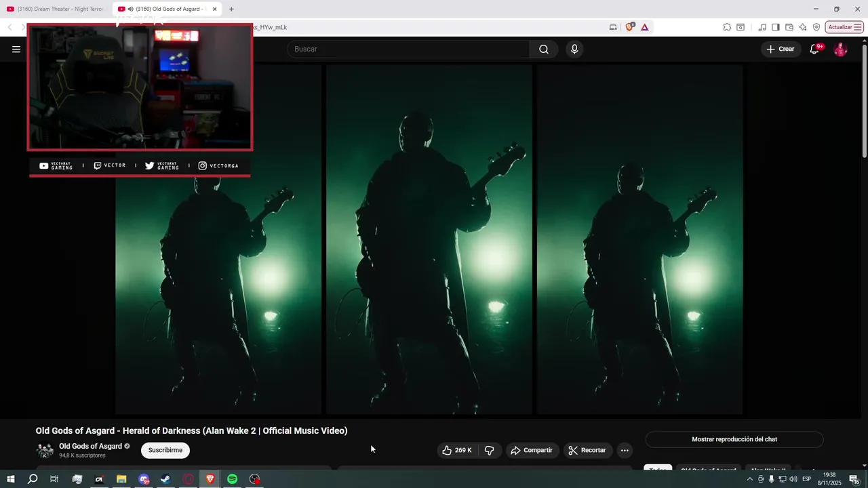Screen dimensions: 868x488
Task: Open microphone icon in system tray
Action: (771, 479)
